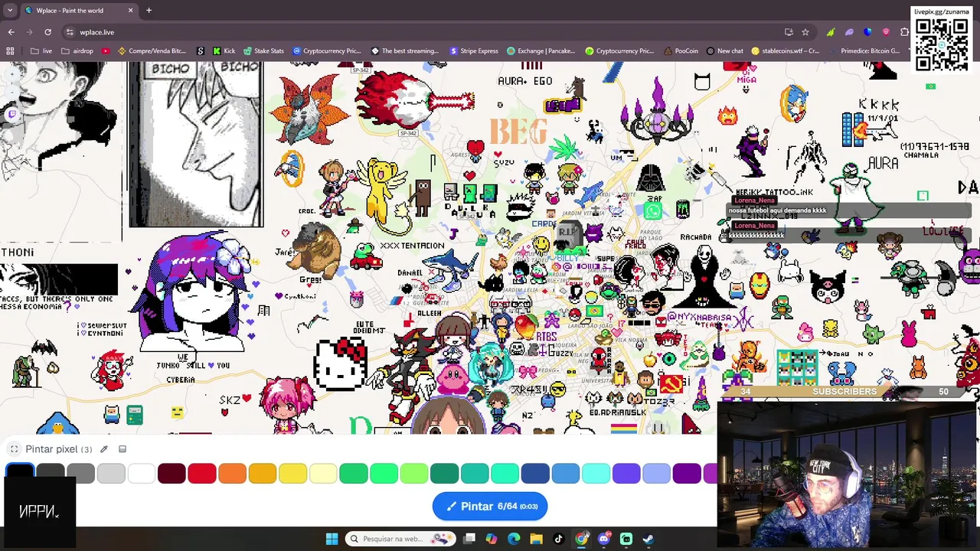Select the black color swatch
The width and height of the screenshot is (980, 551).
[x=20, y=473]
